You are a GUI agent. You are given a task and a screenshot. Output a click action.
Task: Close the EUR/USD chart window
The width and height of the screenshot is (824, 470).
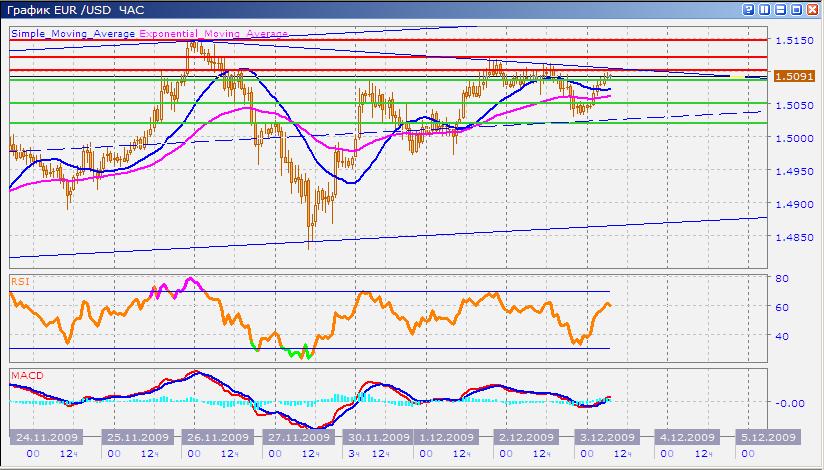tap(813, 8)
